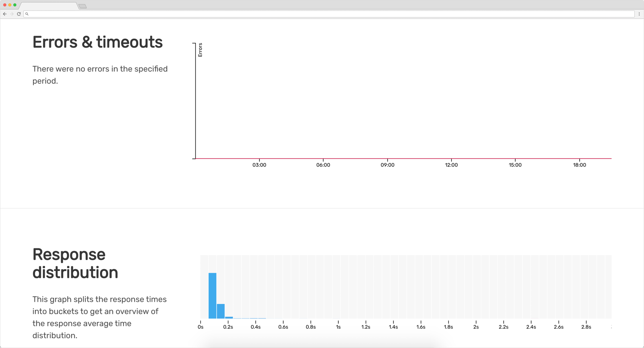The image size is (644, 348).
Task: Click the Errors & timeouts heading
Action: [97, 42]
